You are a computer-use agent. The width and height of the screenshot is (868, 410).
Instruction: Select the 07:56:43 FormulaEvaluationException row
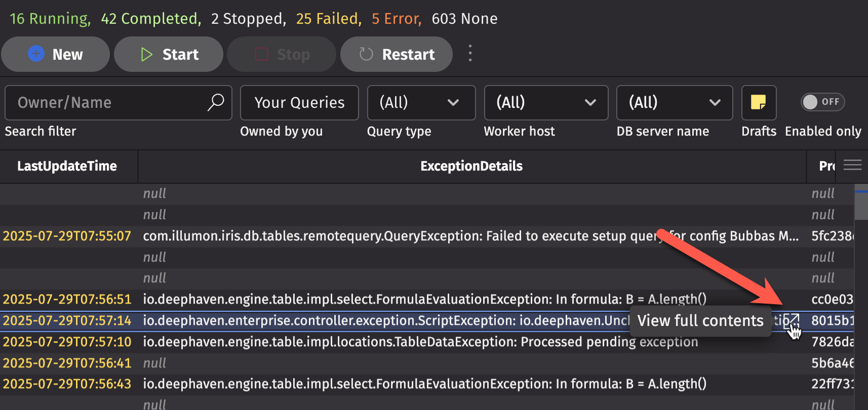[405, 384]
